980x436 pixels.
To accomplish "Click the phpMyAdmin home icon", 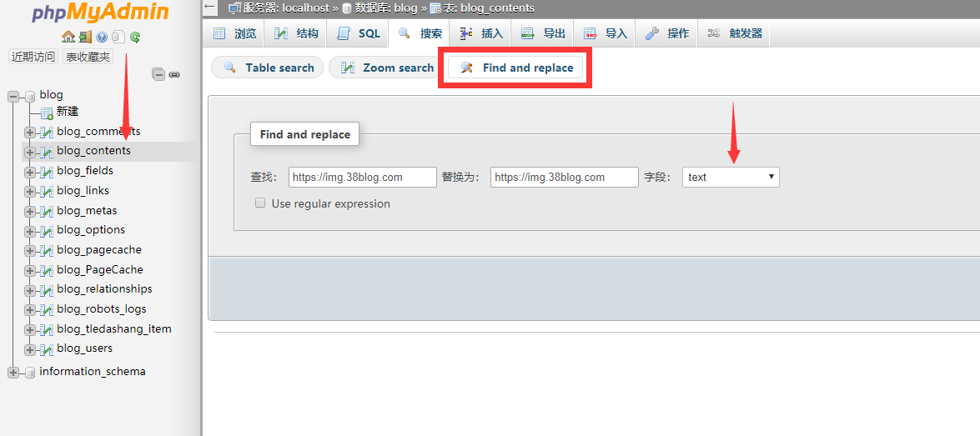I will (68, 38).
